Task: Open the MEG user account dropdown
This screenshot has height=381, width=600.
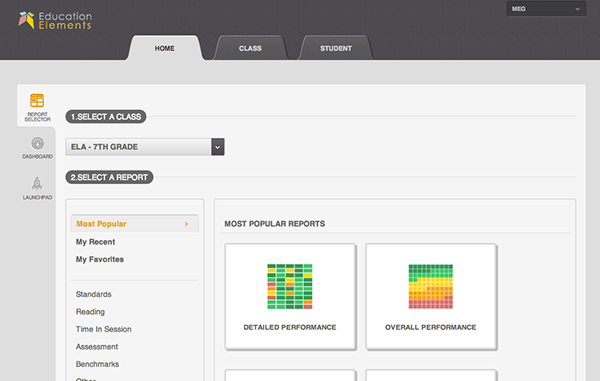Action: pos(546,9)
